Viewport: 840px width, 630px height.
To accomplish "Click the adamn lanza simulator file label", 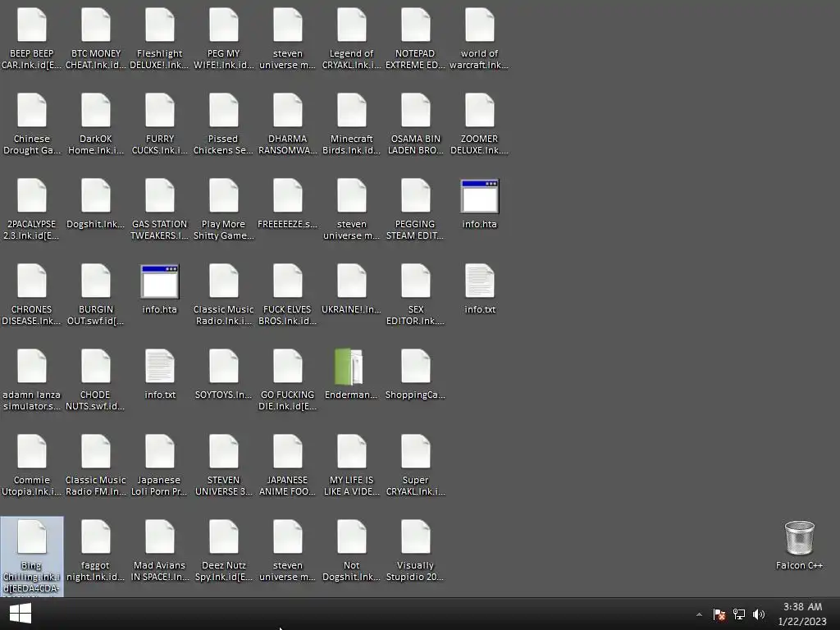I will (32, 400).
